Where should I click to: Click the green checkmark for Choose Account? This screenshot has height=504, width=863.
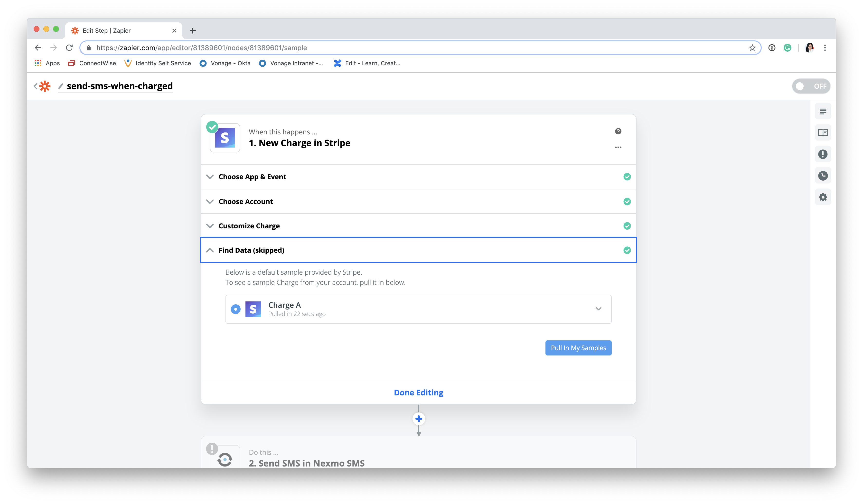pos(627,201)
